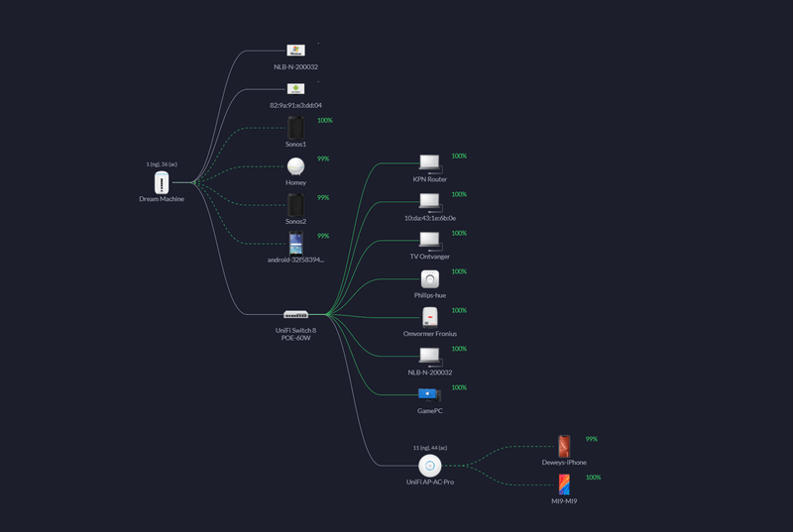The height and width of the screenshot is (532, 793).
Task: Click the 100% value next to TV Ontvanger
Action: coord(459,234)
